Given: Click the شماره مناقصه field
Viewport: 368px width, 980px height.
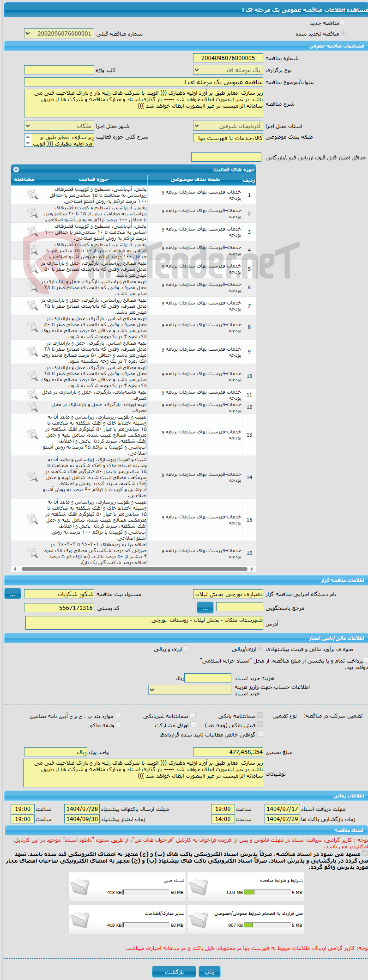Looking at the screenshot, I should coord(228,58).
